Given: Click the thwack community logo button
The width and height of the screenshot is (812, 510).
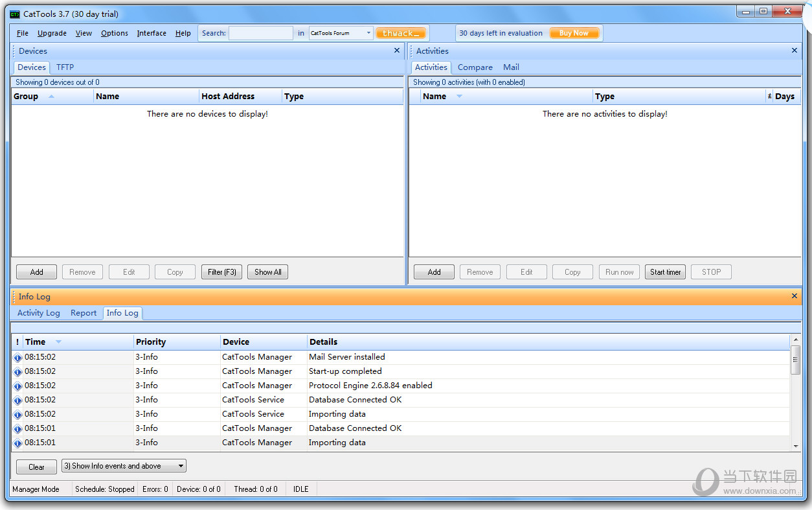Looking at the screenshot, I should 401,33.
